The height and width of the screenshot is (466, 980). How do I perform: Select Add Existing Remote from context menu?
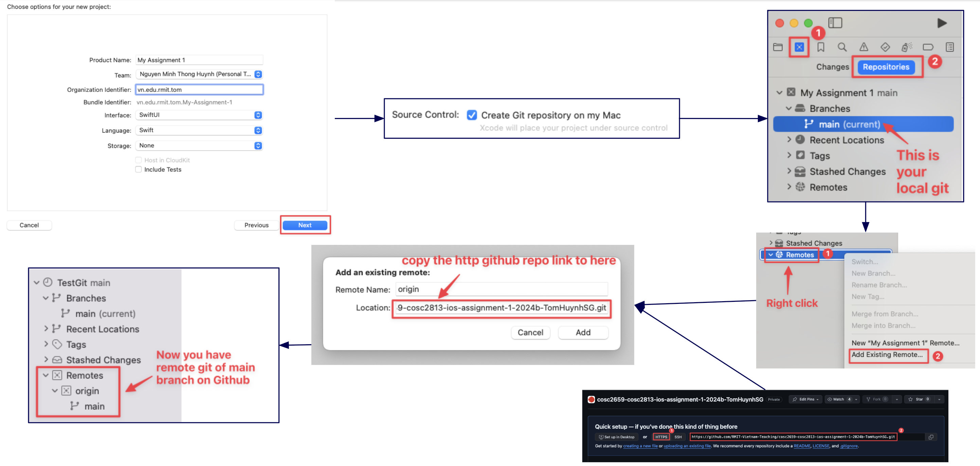point(886,355)
